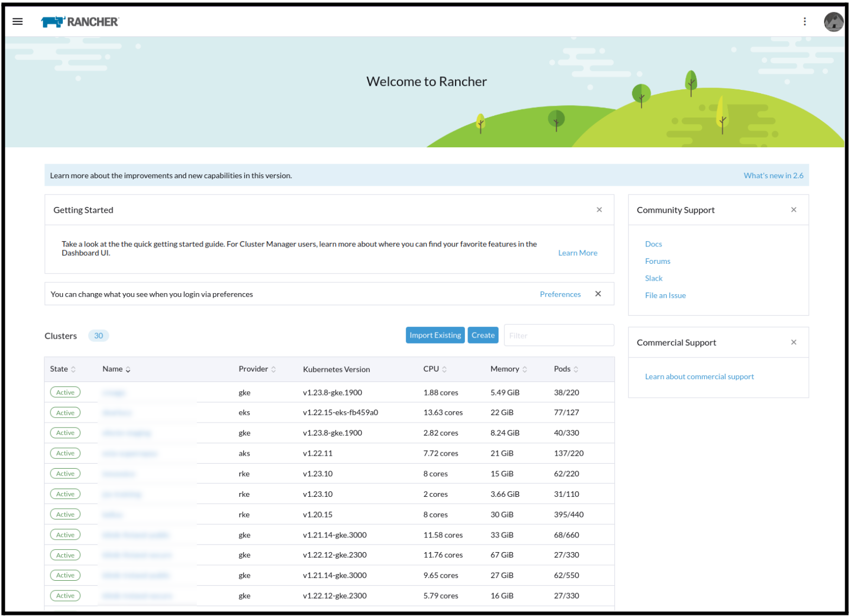Sort clusters by Provider column
Screen dimensions: 850x616
click(x=257, y=369)
